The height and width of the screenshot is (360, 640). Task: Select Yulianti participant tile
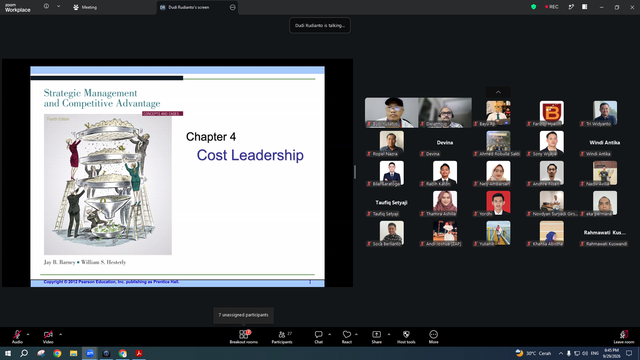point(498,233)
